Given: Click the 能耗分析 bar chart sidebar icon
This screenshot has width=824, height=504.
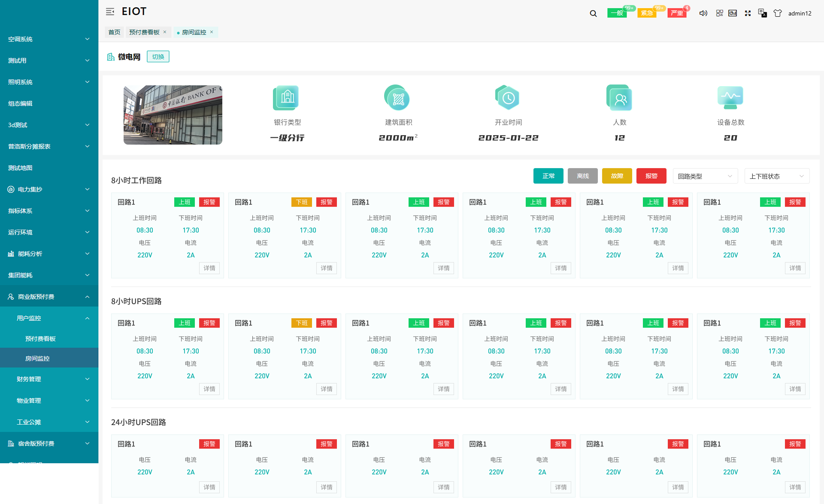Looking at the screenshot, I should [x=11, y=254].
